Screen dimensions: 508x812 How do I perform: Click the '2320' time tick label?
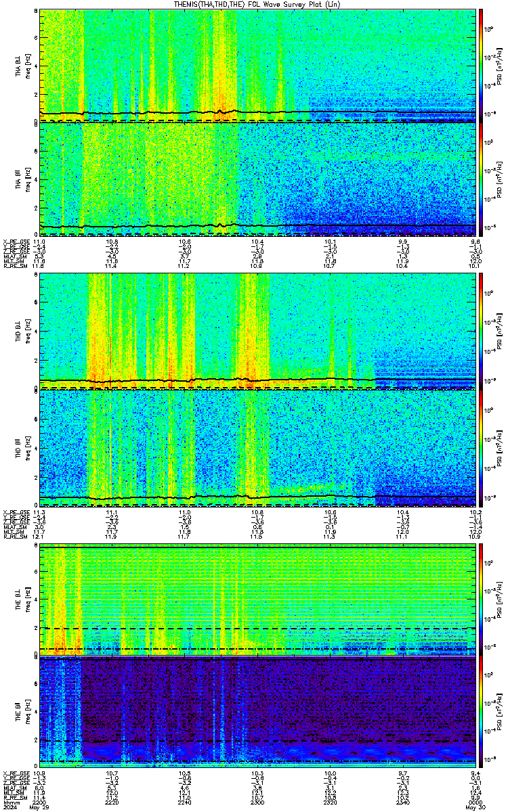[331, 803]
